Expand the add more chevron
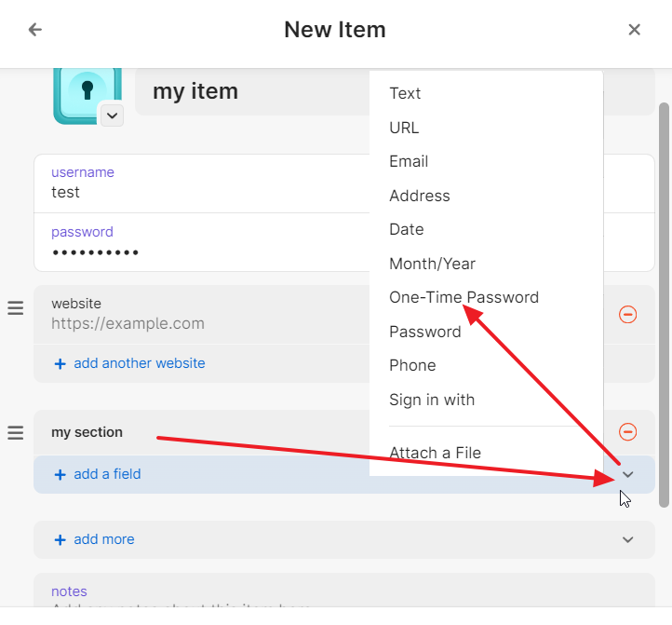 (628, 539)
